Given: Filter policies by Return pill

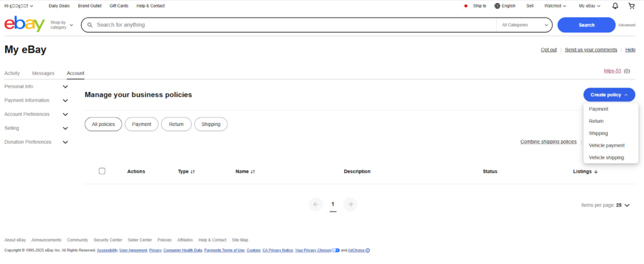Looking at the screenshot, I should (176, 124).
